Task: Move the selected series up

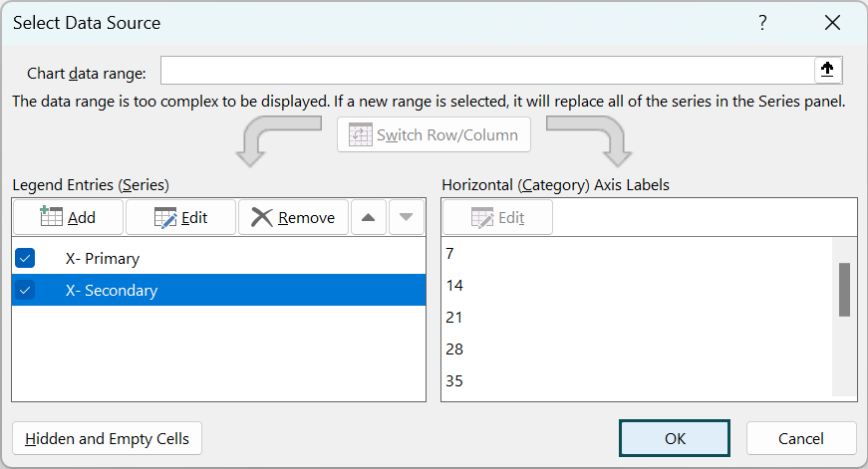Action: pos(368,217)
